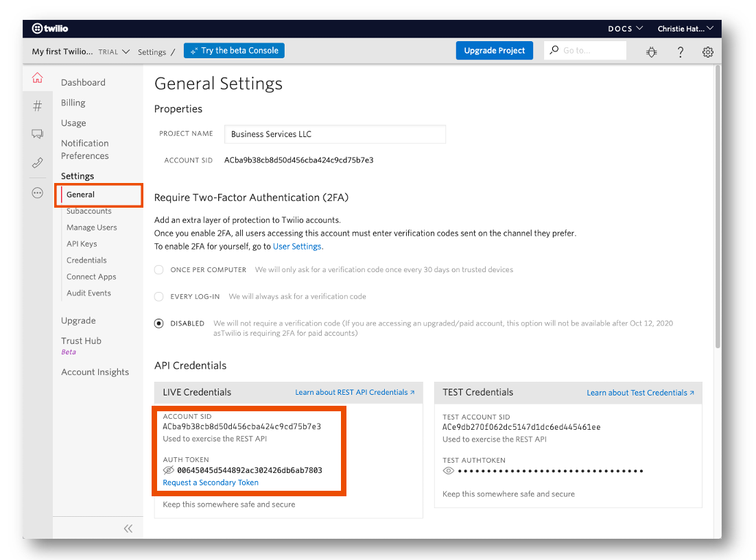Open Audit Events settings
Screen dimensions: 756x560
click(88, 293)
